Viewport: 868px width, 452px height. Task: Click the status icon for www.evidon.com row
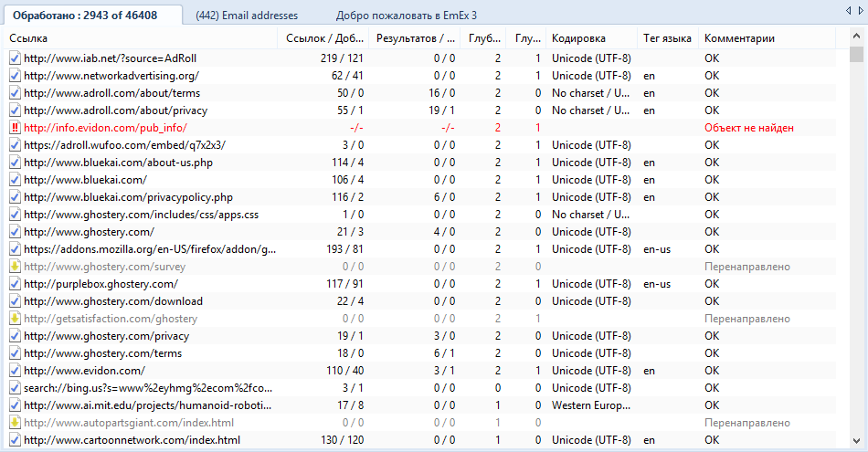click(15, 371)
